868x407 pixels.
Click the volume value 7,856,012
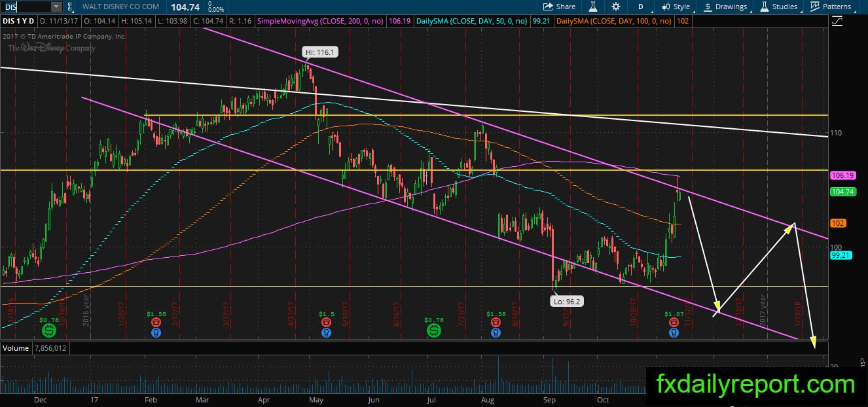(50, 348)
